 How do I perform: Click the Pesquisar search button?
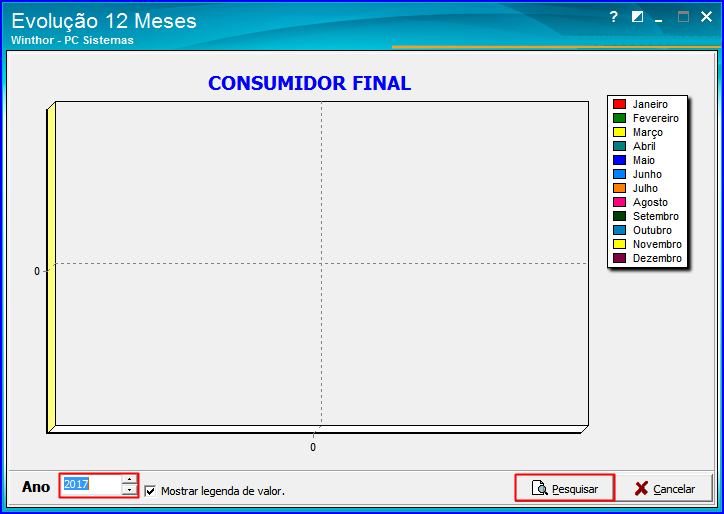[565, 488]
